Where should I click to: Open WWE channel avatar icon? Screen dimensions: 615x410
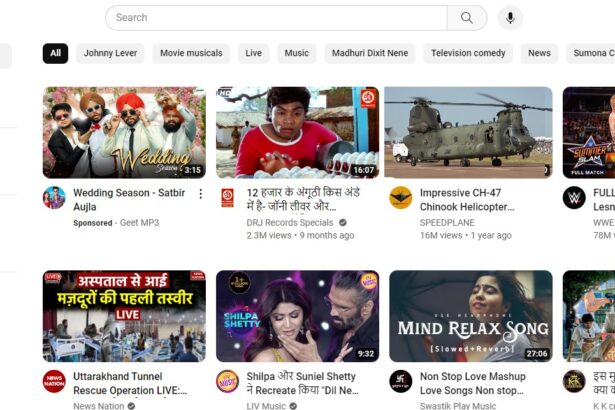pyautogui.click(x=574, y=197)
